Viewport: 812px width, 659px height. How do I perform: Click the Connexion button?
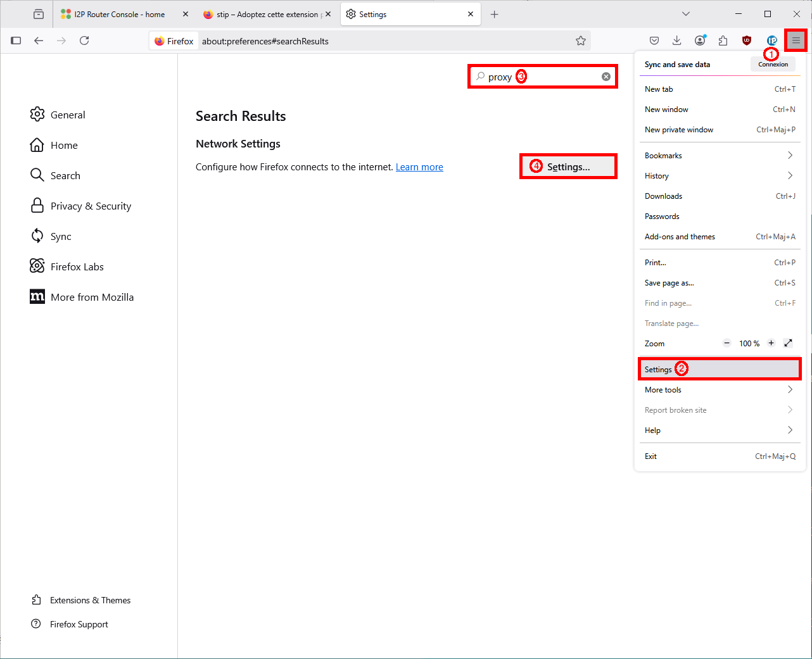coord(773,64)
